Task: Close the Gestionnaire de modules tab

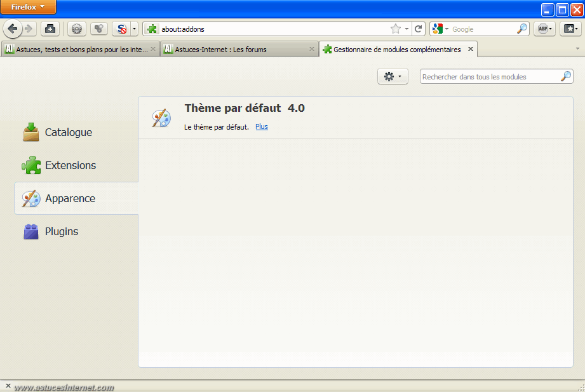Action: 471,49
